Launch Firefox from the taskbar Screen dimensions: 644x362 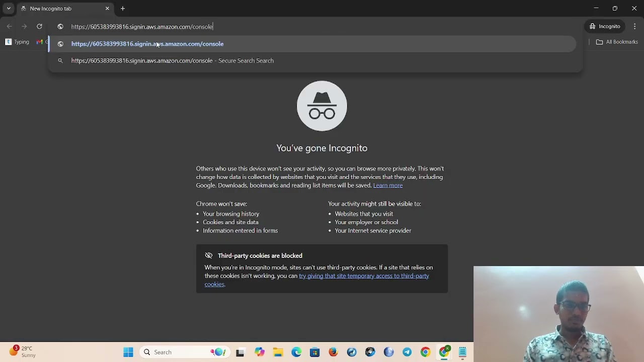(x=333, y=352)
